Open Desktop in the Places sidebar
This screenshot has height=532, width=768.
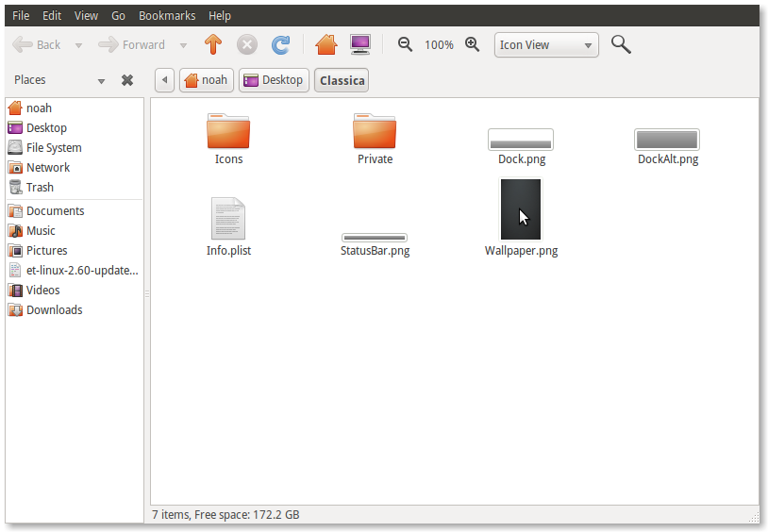tap(75, 128)
